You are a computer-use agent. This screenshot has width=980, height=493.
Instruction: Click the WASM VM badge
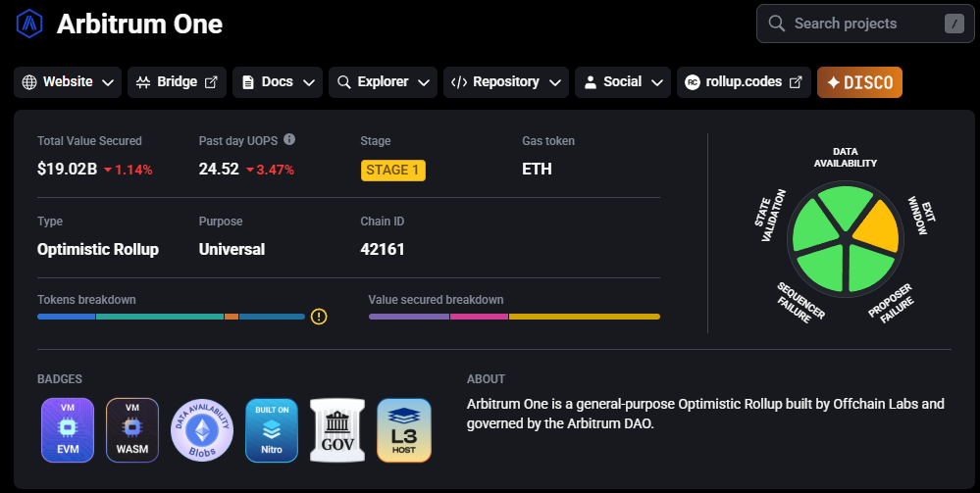pyautogui.click(x=132, y=429)
